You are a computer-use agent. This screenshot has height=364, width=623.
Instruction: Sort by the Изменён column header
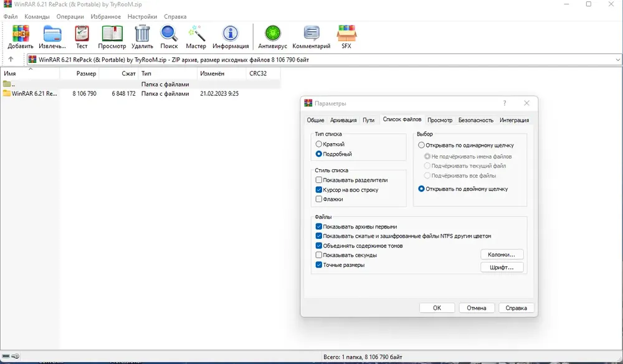tap(222, 73)
